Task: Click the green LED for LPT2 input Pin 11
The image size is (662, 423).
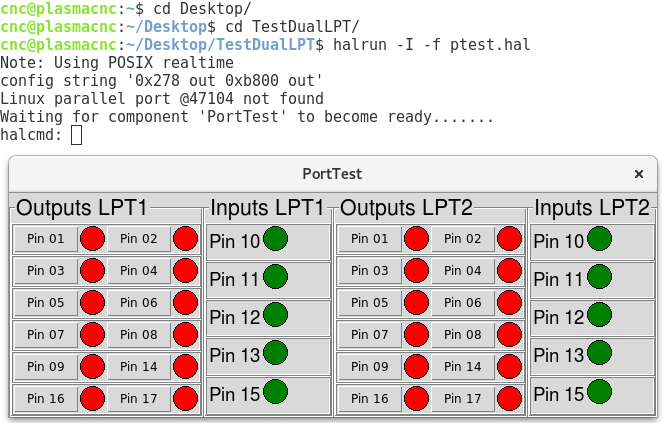Action: pos(599,277)
